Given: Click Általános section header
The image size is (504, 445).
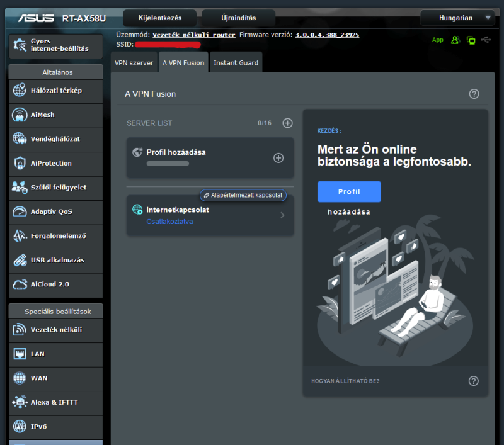Looking at the screenshot, I should 56,72.
